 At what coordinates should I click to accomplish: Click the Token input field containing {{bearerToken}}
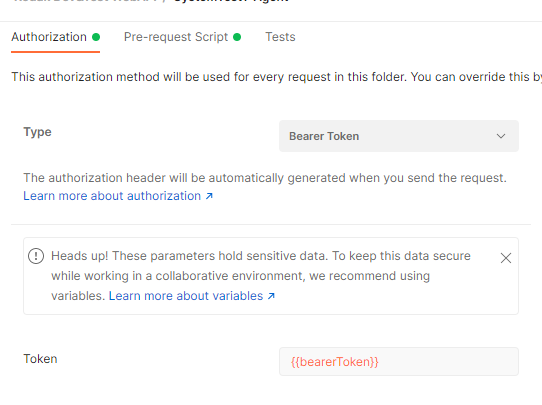pos(399,361)
